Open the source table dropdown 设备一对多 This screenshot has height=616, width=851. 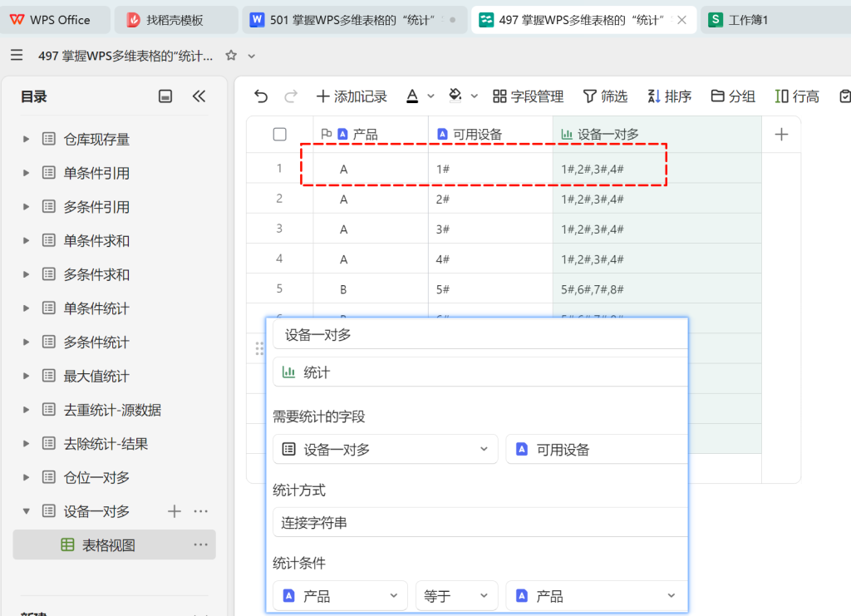386,450
